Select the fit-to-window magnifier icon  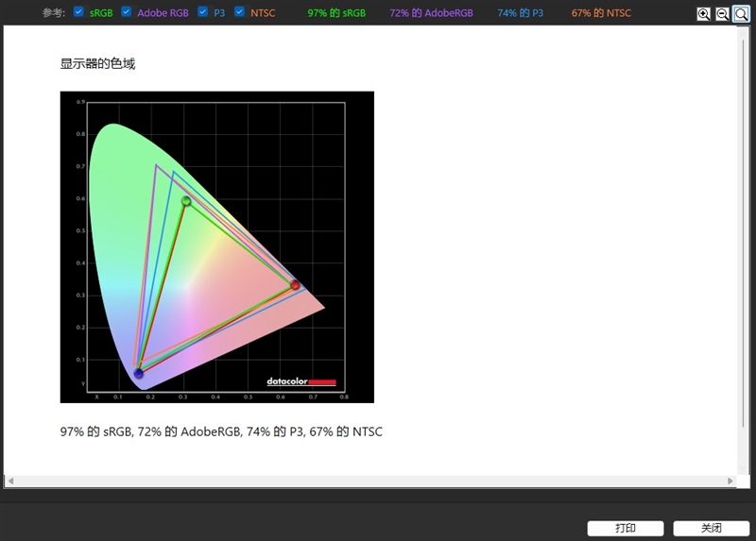tap(741, 14)
